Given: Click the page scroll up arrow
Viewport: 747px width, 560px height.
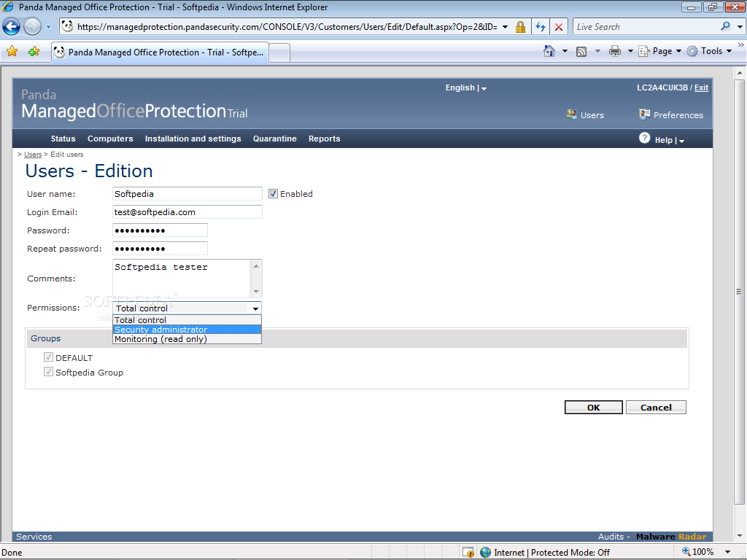Looking at the screenshot, I should point(740,73).
